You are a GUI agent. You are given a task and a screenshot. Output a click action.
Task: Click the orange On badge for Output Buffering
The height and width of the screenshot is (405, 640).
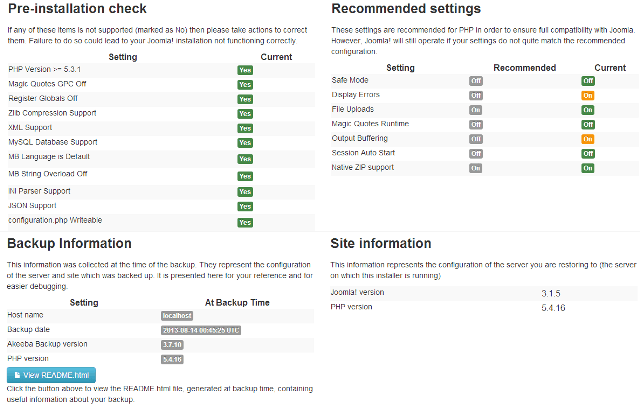(x=588, y=139)
